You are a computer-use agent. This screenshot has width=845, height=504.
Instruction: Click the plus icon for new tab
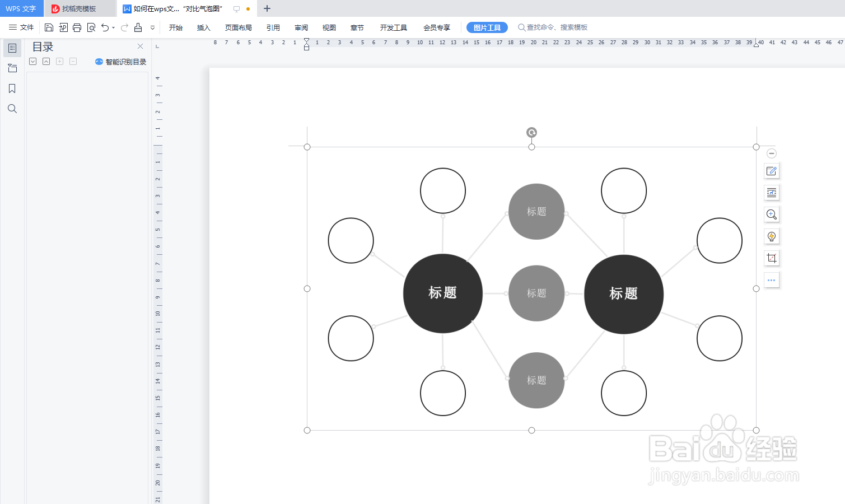click(267, 8)
